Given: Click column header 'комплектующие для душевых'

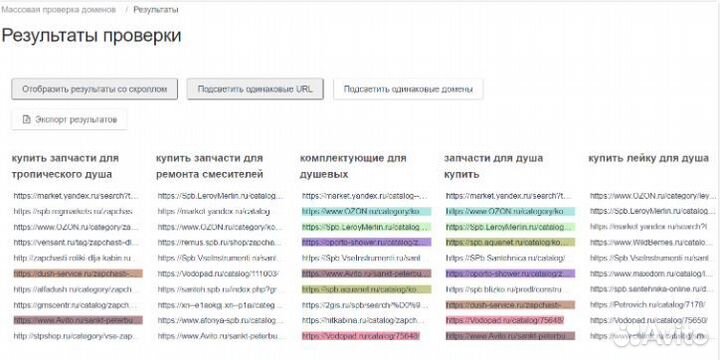Looking at the screenshot, I should point(353,166).
